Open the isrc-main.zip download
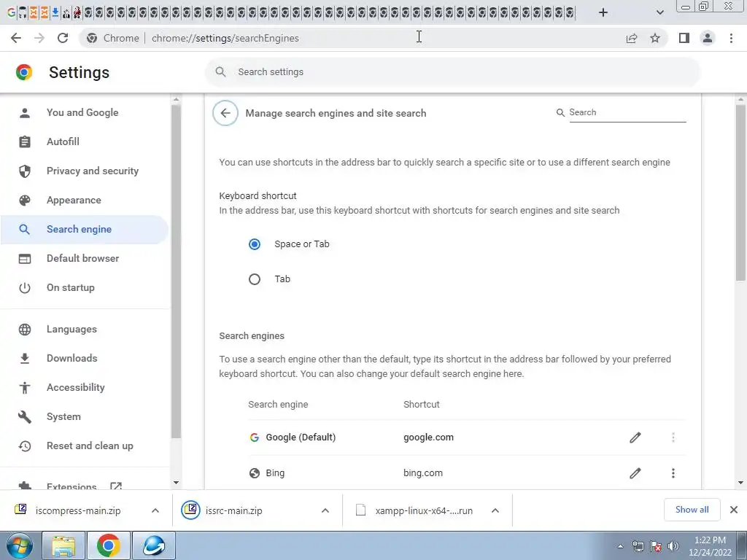This screenshot has width=747, height=560. click(233, 510)
